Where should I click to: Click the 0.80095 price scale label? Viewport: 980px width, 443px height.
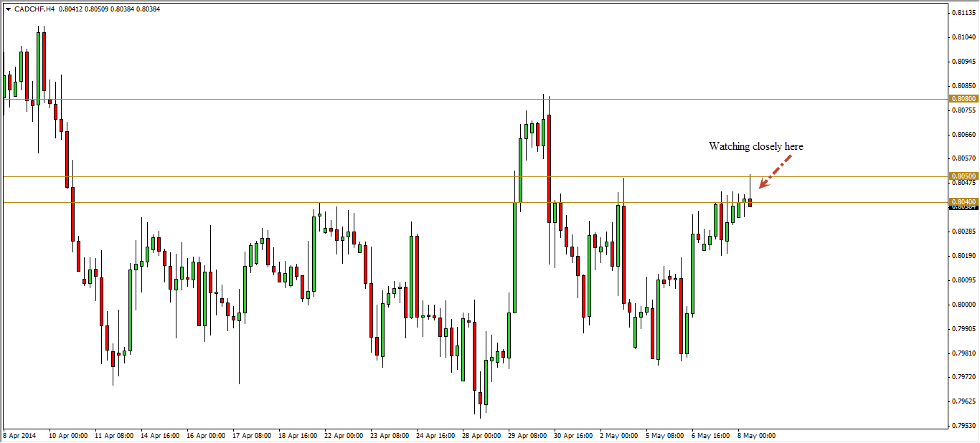(x=964, y=280)
